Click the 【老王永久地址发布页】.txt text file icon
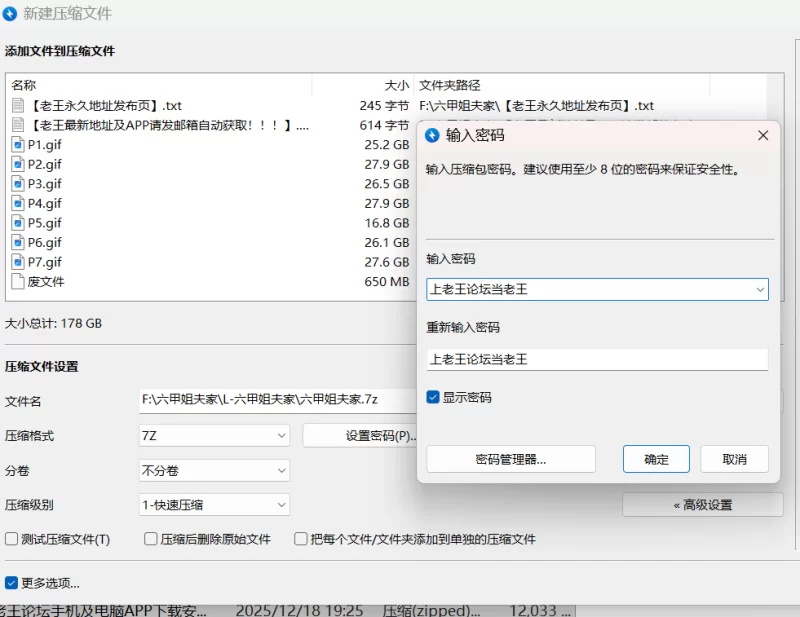This screenshot has width=800, height=617. pos(18,105)
